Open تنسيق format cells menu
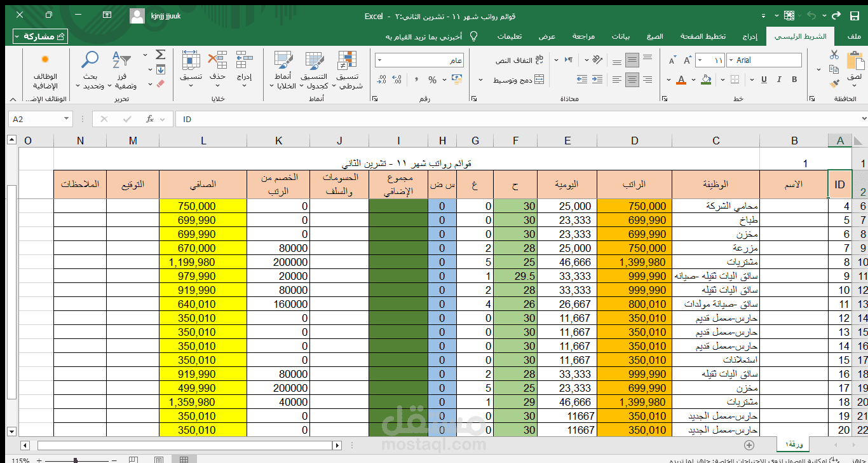Screen dimensions: 868x463 (x=191, y=68)
